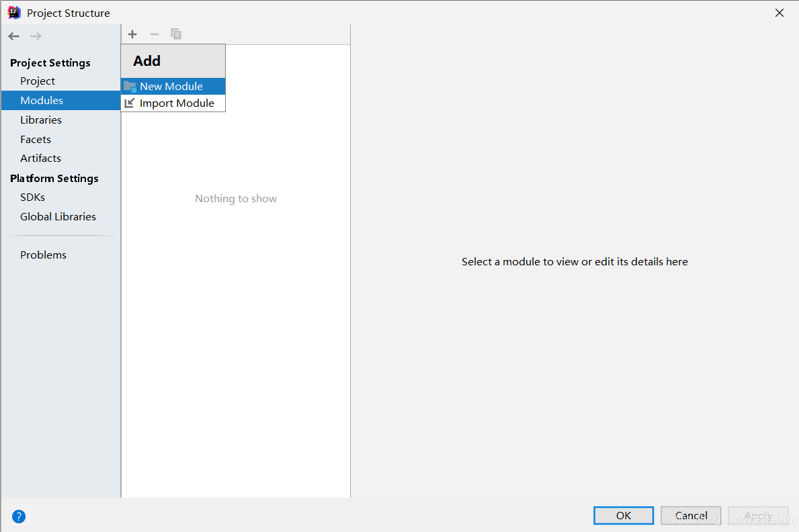The width and height of the screenshot is (799, 532).
Task: Open the Artifacts settings section
Action: point(40,158)
